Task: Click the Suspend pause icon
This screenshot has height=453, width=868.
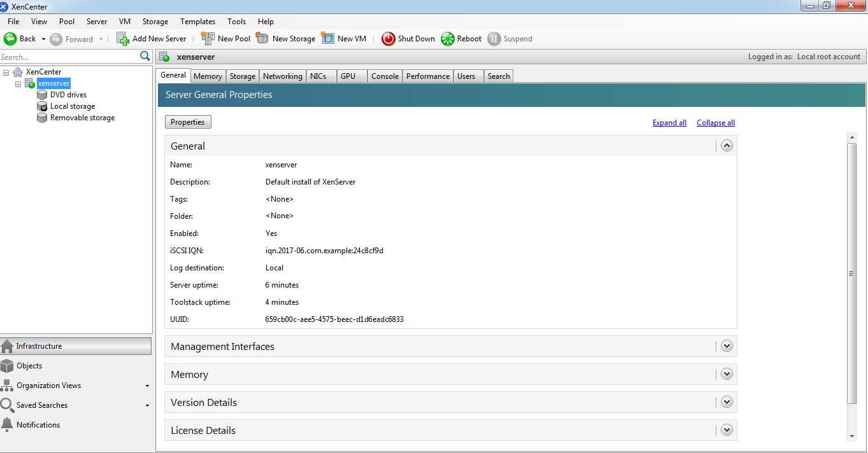Action: pos(494,39)
